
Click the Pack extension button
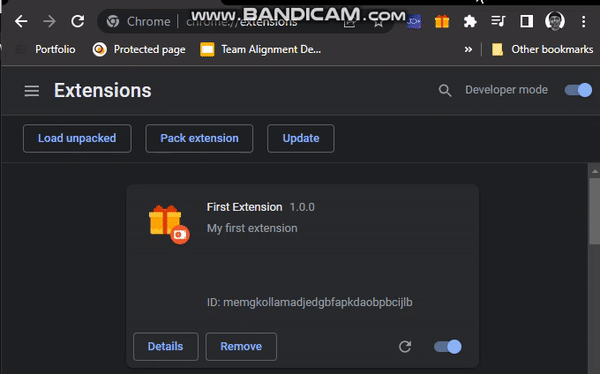(199, 138)
